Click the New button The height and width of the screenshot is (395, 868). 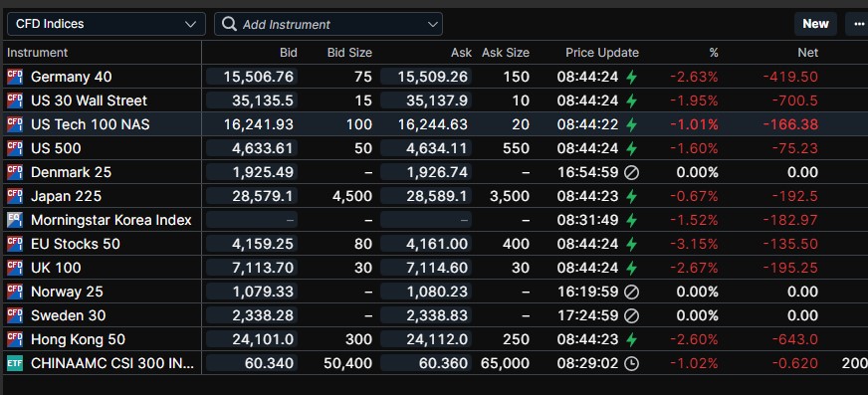point(815,24)
